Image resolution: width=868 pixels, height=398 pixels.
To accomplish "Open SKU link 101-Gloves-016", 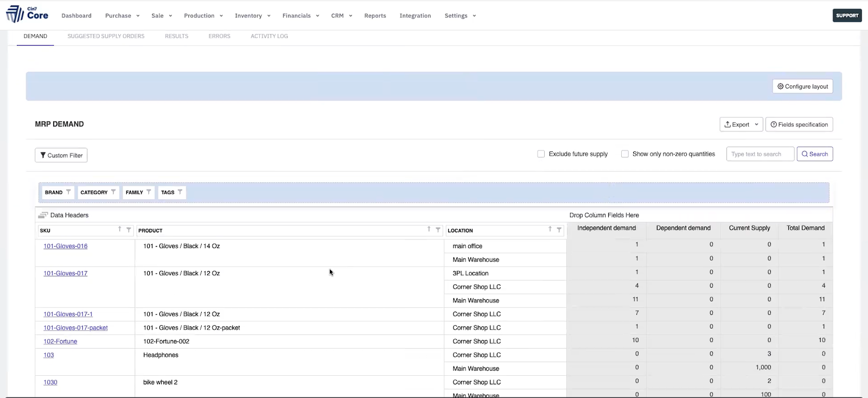I will tap(66, 246).
